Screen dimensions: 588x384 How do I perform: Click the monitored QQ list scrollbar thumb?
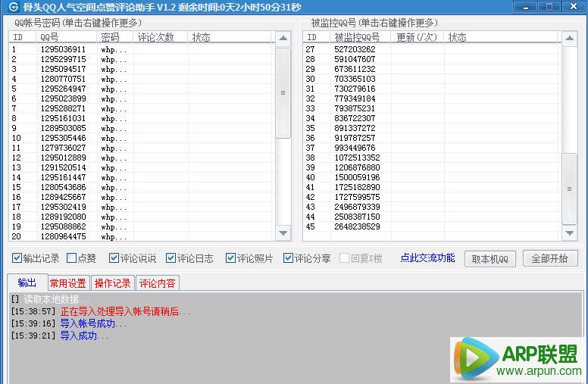tap(569, 189)
